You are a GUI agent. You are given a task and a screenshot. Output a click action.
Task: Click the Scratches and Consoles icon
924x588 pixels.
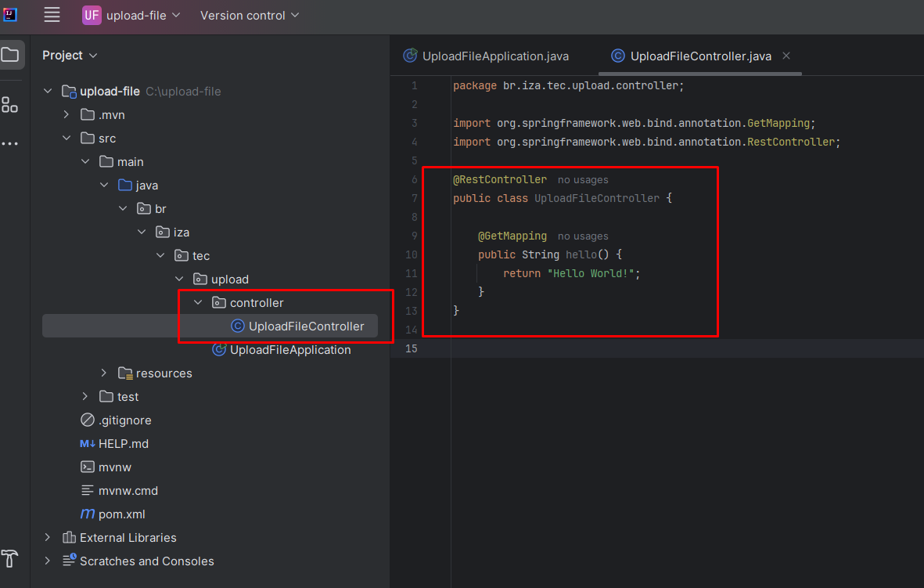tap(69, 561)
